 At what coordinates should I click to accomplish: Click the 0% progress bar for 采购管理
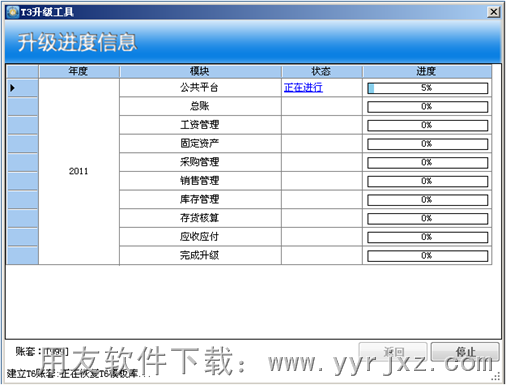pos(427,163)
